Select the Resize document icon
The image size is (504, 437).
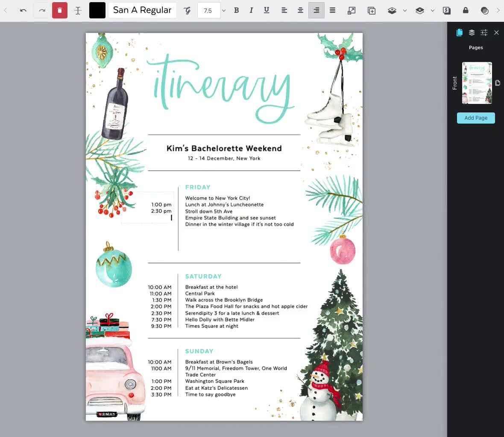(x=351, y=10)
